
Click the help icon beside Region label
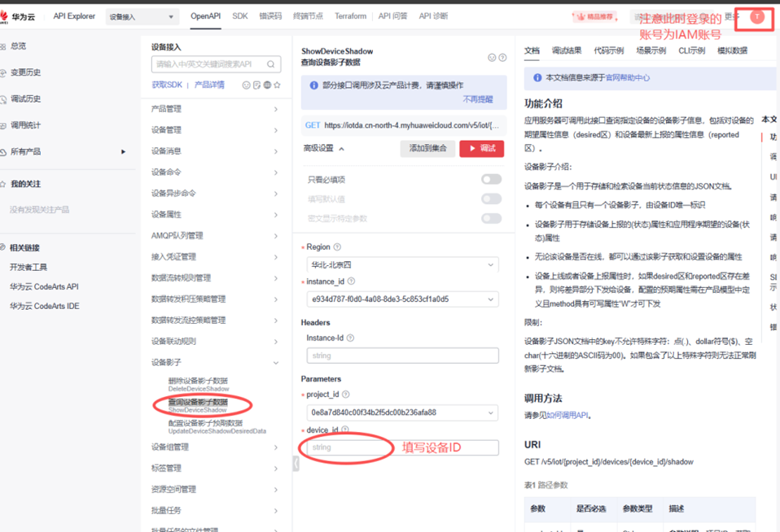[337, 247]
